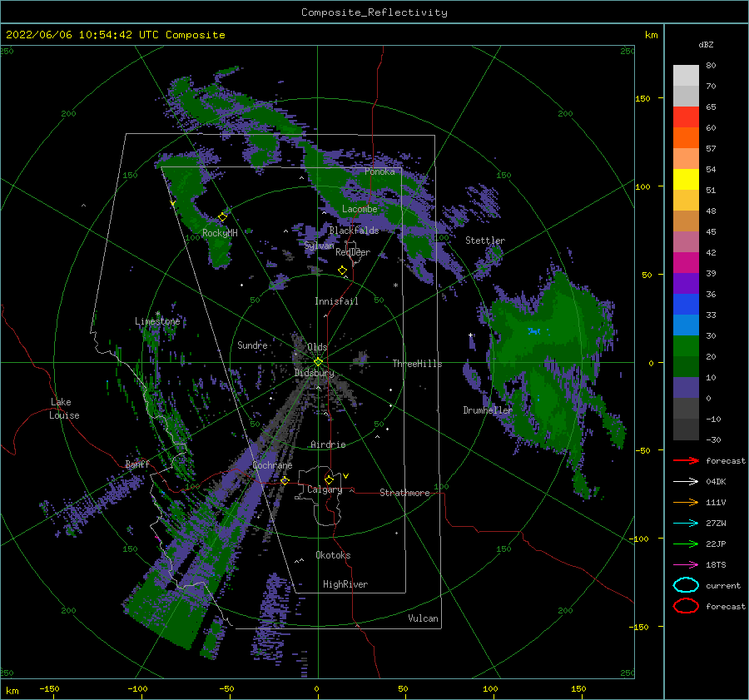Click the Blackfalds city label

[x=354, y=231]
